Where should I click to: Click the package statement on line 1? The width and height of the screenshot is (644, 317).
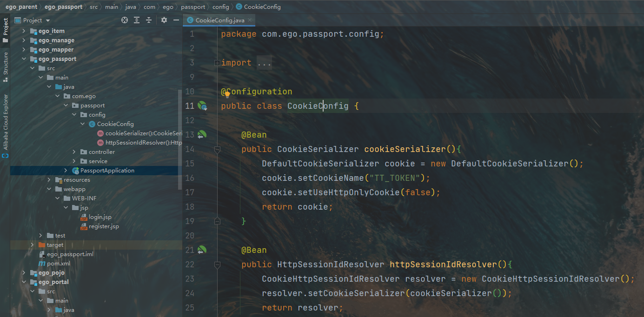click(x=302, y=34)
